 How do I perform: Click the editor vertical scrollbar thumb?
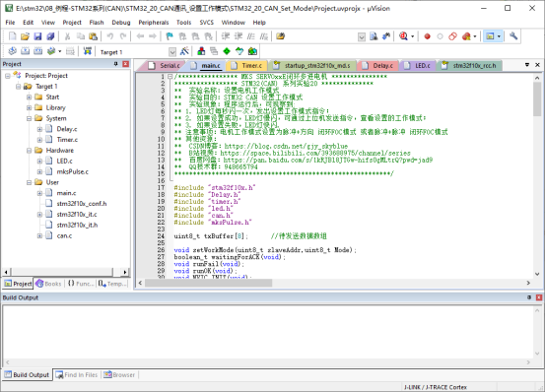click(x=537, y=99)
